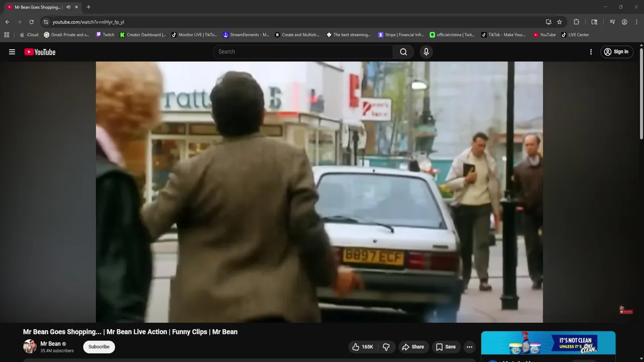Image resolution: width=644 pixels, height=362 pixels.
Task: Open browser profile avatar icon
Action: (624, 22)
